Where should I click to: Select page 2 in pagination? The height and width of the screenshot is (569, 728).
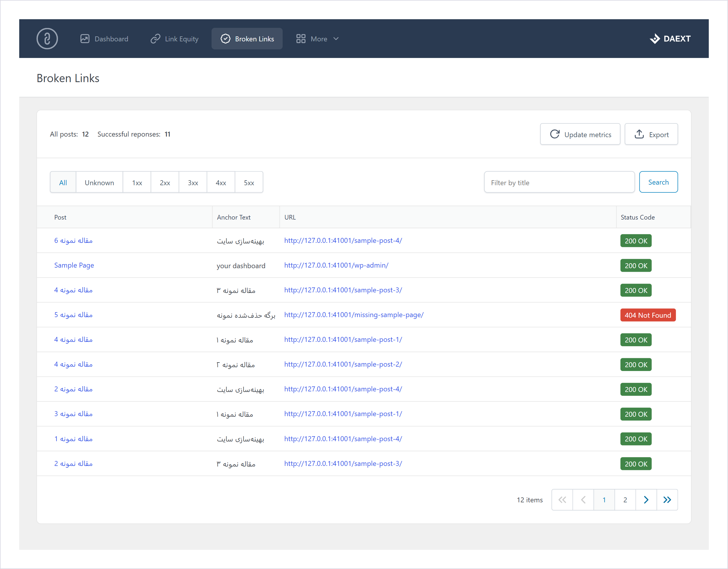(625, 500)
